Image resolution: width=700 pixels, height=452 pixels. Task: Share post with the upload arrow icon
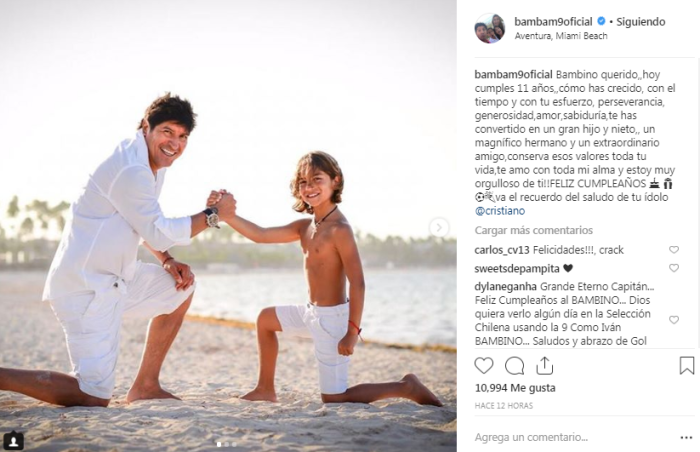coord(544,366)
